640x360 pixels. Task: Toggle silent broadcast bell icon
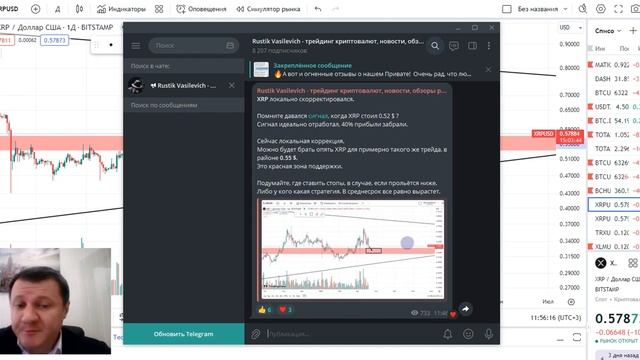click(x=447, y=334)
